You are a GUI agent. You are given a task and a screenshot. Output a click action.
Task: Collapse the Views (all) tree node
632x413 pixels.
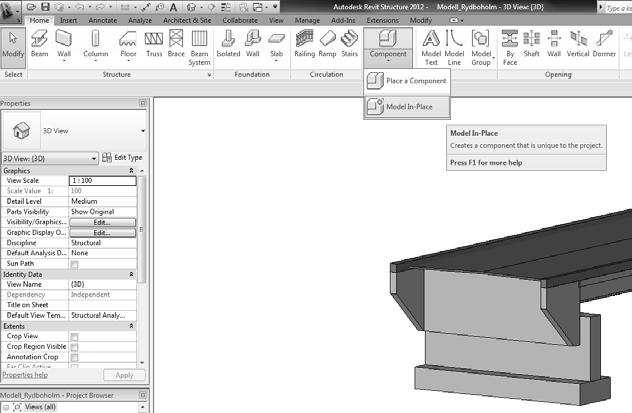tap(6, 407)
